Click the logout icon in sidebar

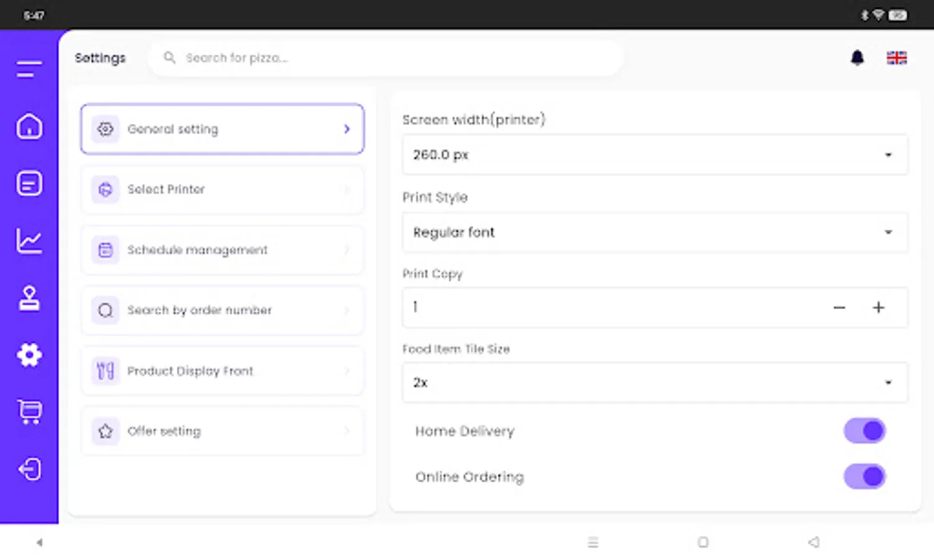(29, 469)
